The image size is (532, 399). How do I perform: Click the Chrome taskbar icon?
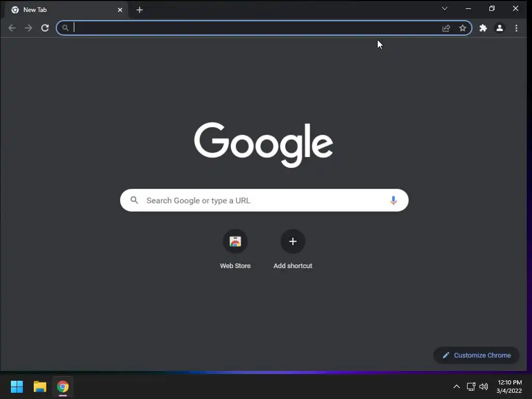(63, 387)
